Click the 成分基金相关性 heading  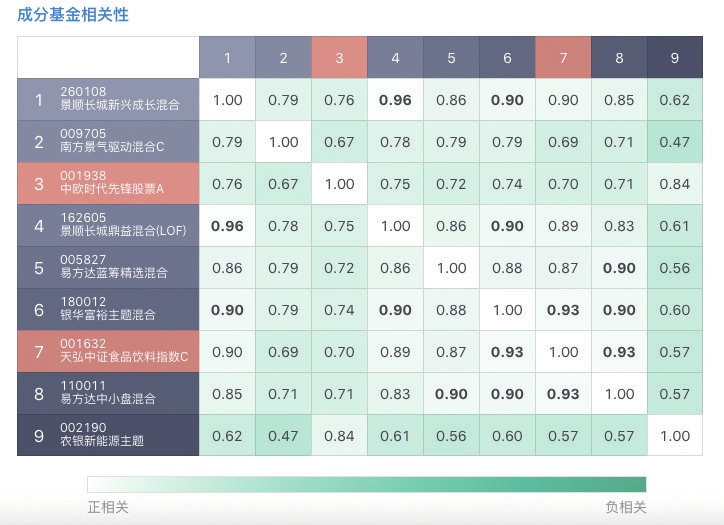[73, 14]
